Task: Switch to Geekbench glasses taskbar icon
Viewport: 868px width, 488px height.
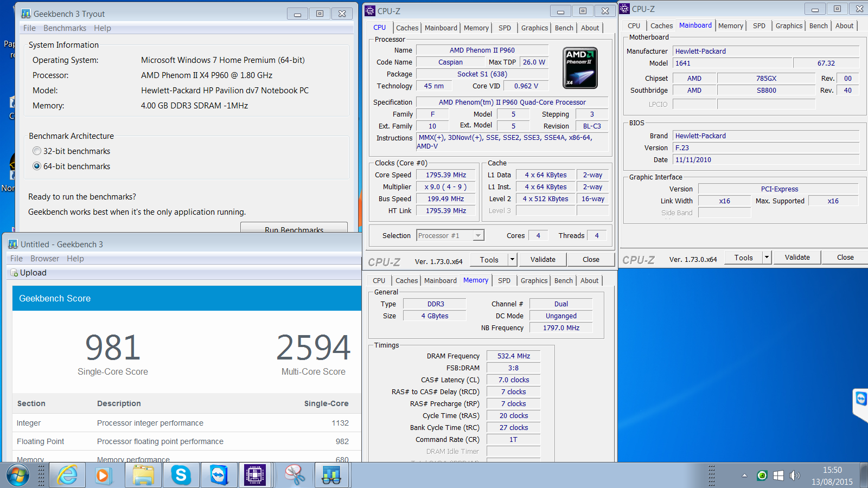Action: (x=331, y=476)
